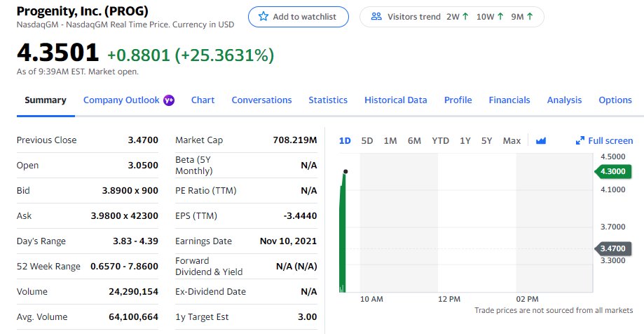Image resolution: width=644 pixels, height=334 pixels.
Task: Click the Forward Dividend & Yield label
Action: (209, 266)
